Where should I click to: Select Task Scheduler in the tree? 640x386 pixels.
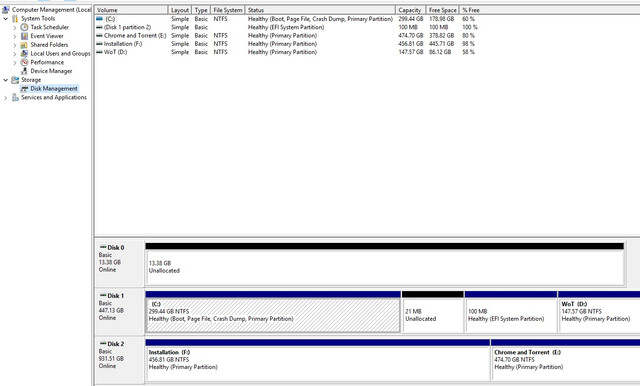49,27
